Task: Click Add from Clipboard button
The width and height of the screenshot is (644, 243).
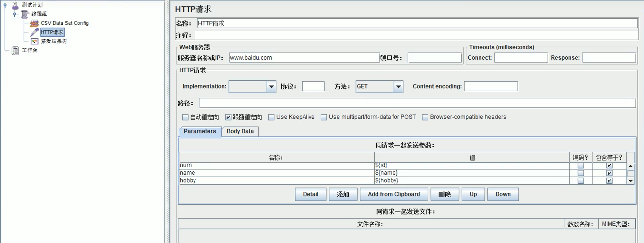Action: (394, 194)
